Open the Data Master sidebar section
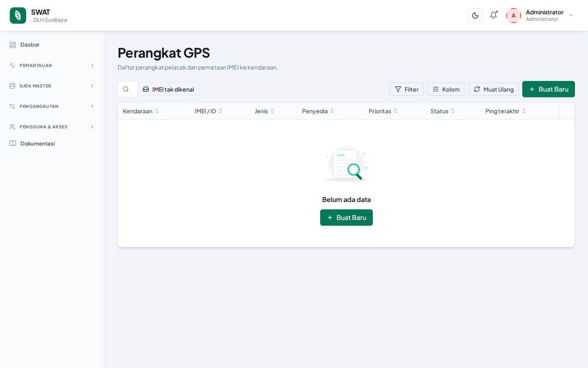Screen dimensions: 588x368 click(x=52, y=86)
